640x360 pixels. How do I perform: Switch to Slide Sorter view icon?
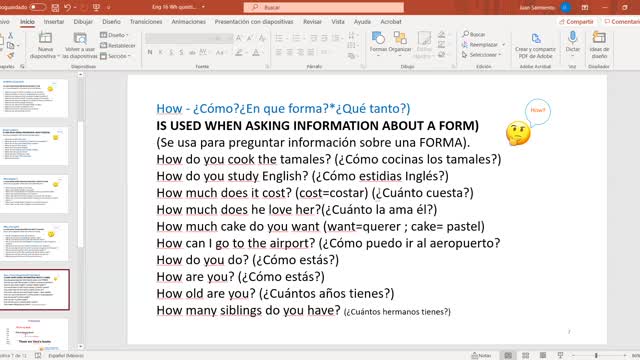(526, 356)
